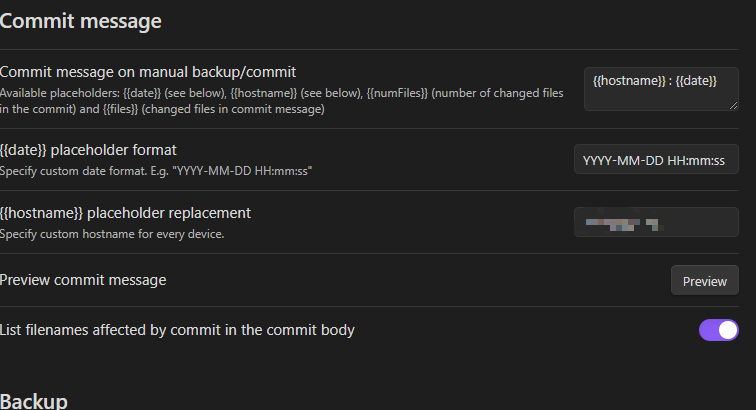This screenshot has height=410, width=756.
Task: Click "Specify custom hostname for every device" text
Action: (x=111, y=234)
